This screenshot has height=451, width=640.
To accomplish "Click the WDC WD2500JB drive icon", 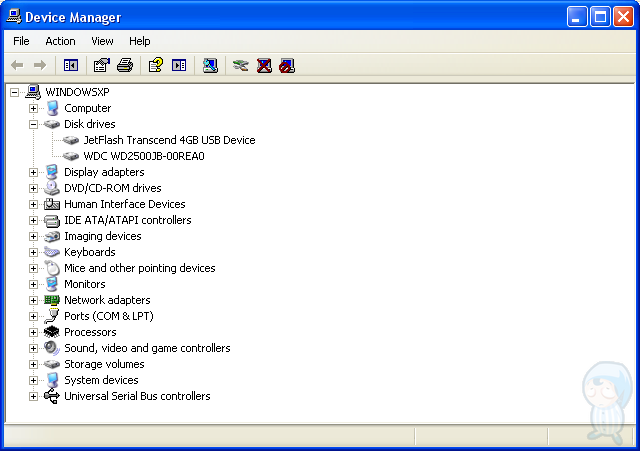I will pyautogui.click(x=71, y=156).
